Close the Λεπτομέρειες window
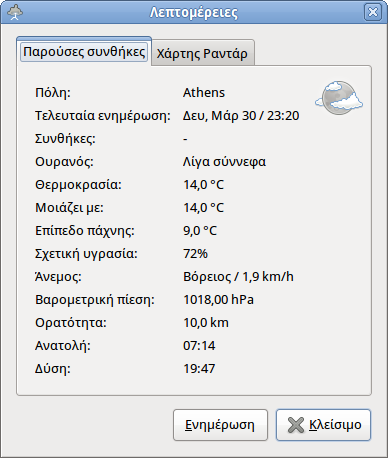Viewport: 388px width, 458px height. click(373, 12)
